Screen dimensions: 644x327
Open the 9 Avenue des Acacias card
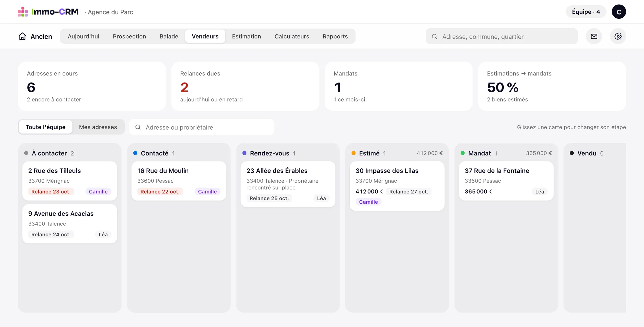(x=70, y=224)
